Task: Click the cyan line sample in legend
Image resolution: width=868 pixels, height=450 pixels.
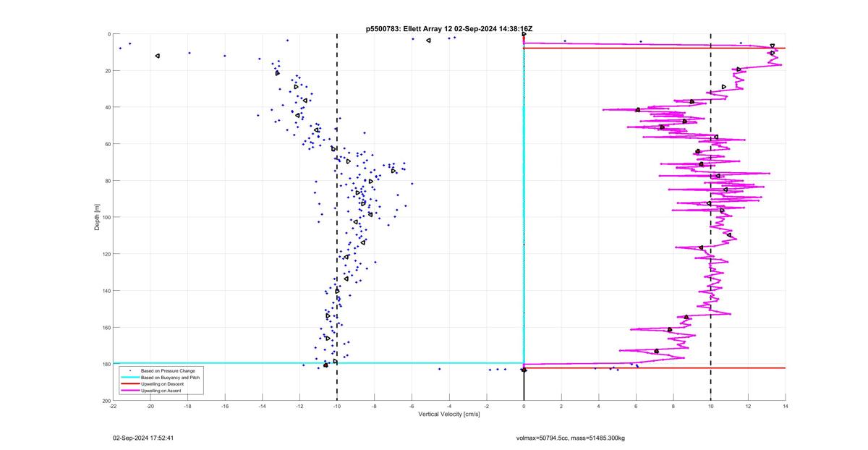Action: coord(129,378)
